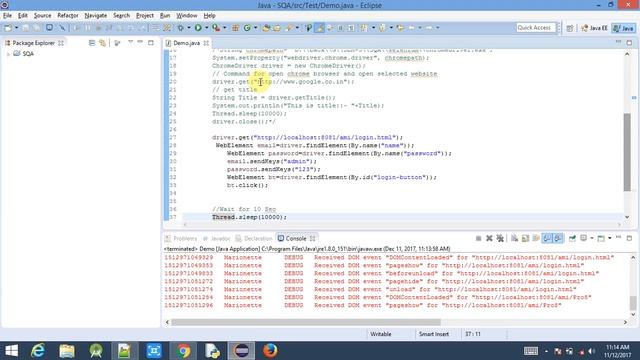Switch to the Java EE perspective
640x360 pixels.
(x=594, y=28)
